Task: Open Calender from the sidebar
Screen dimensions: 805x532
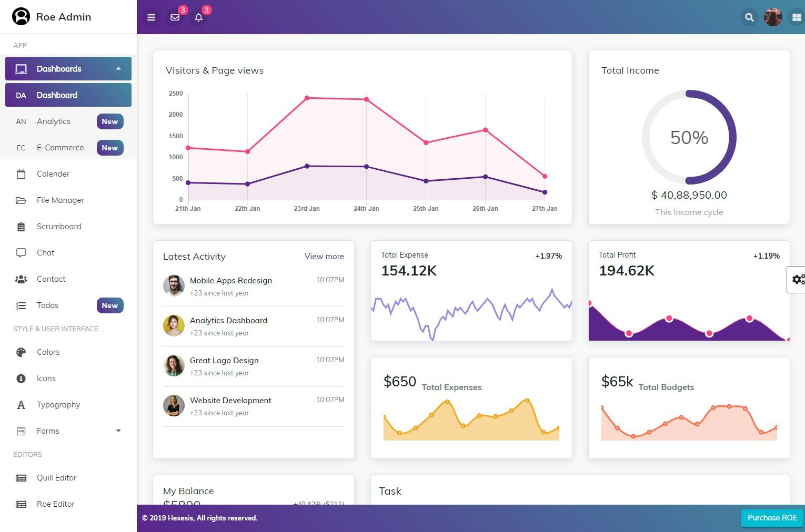Action: [x=68, y=174]
